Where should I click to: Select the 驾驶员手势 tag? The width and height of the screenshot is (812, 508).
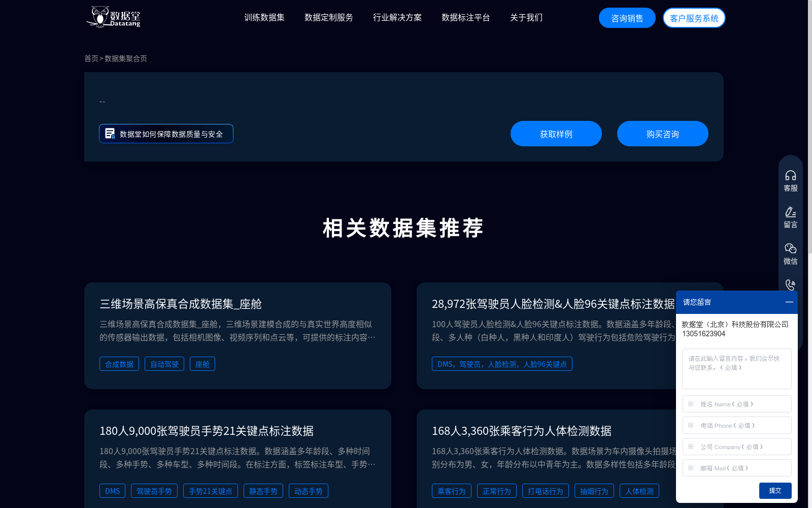tap(154, 491)
